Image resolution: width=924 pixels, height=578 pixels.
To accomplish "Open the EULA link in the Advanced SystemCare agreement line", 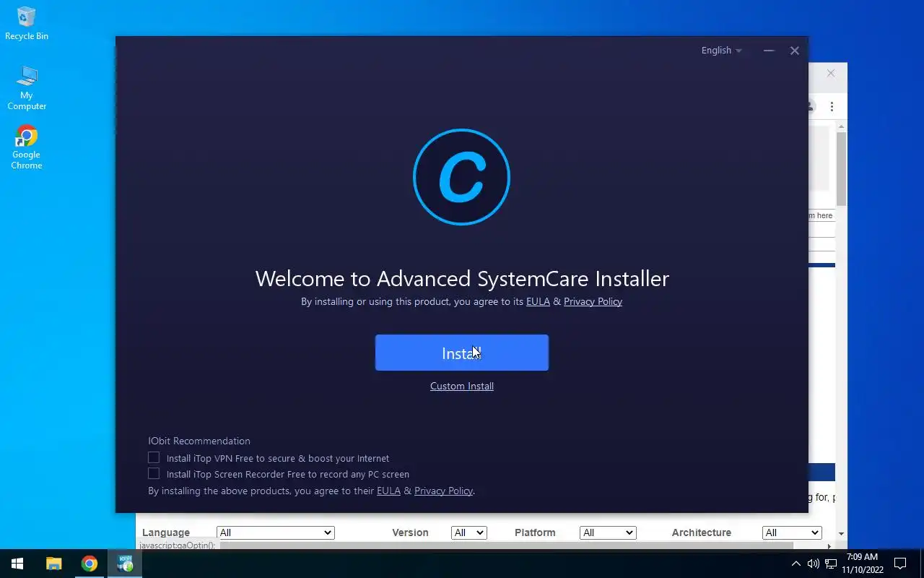I will [x=538, y=301].
